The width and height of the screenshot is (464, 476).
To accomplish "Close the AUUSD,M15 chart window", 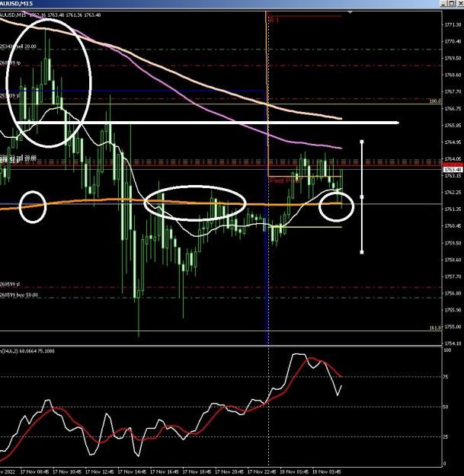I will (x=459, y=3).
